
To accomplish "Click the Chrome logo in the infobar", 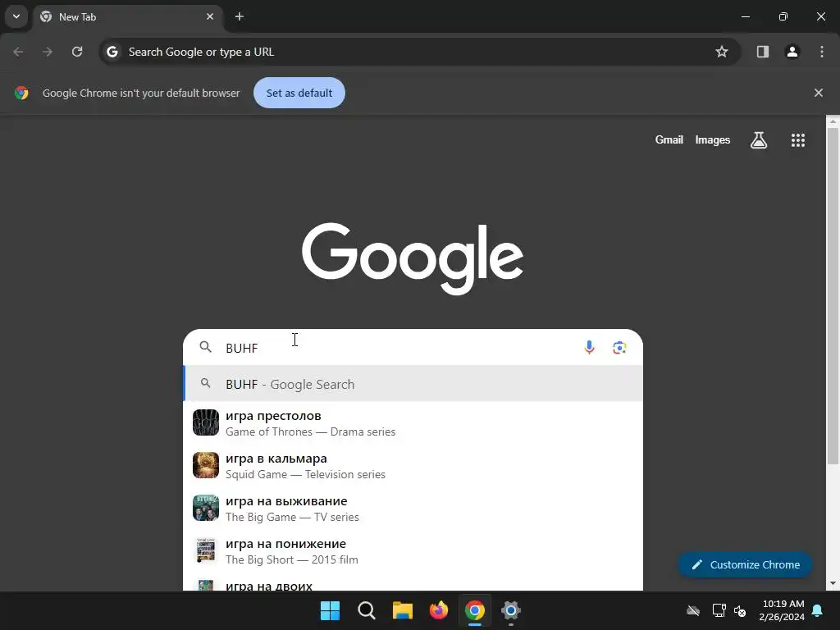I will (x=21, y=93).
